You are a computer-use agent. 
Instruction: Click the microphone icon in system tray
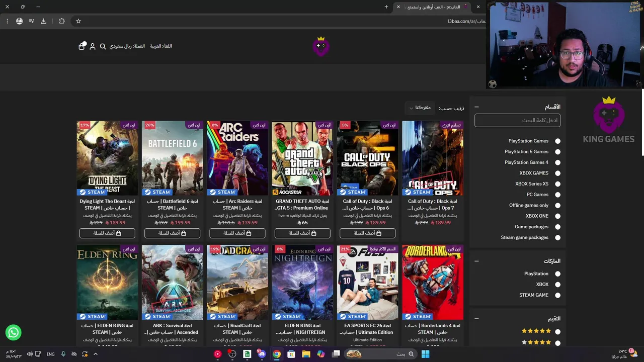[63, 354]
